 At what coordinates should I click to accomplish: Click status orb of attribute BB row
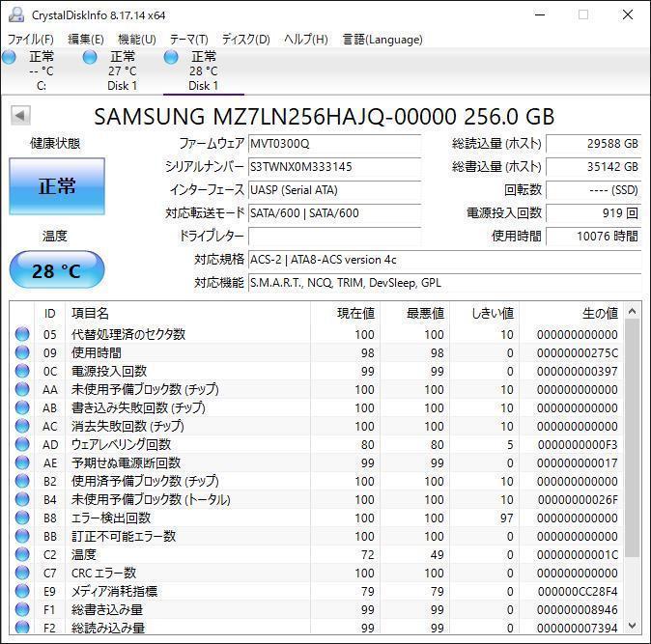[x=22, y=536]
